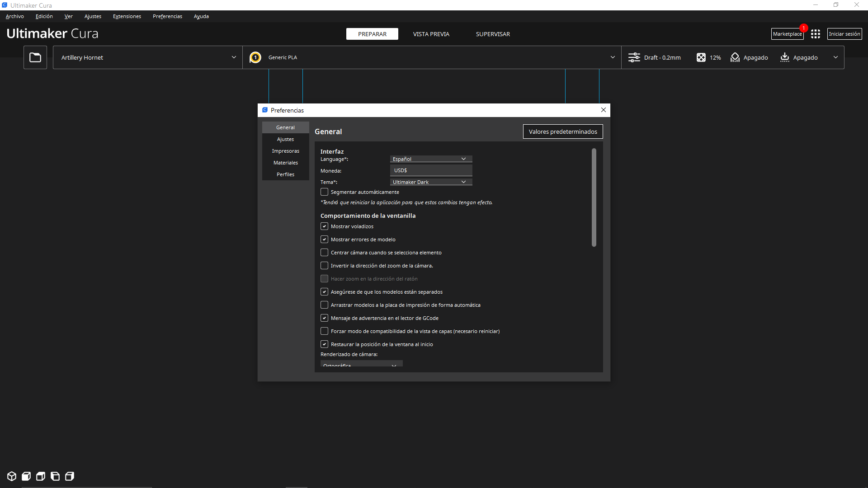Toggle Centrar cámara cuando se selecciona elemento

[324, 253]
